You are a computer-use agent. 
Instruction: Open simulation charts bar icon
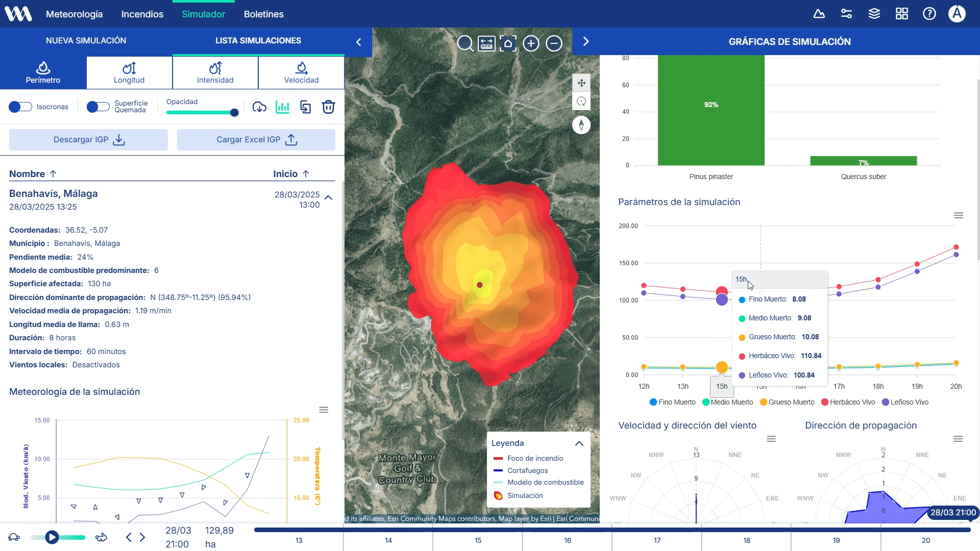[282, 107]
